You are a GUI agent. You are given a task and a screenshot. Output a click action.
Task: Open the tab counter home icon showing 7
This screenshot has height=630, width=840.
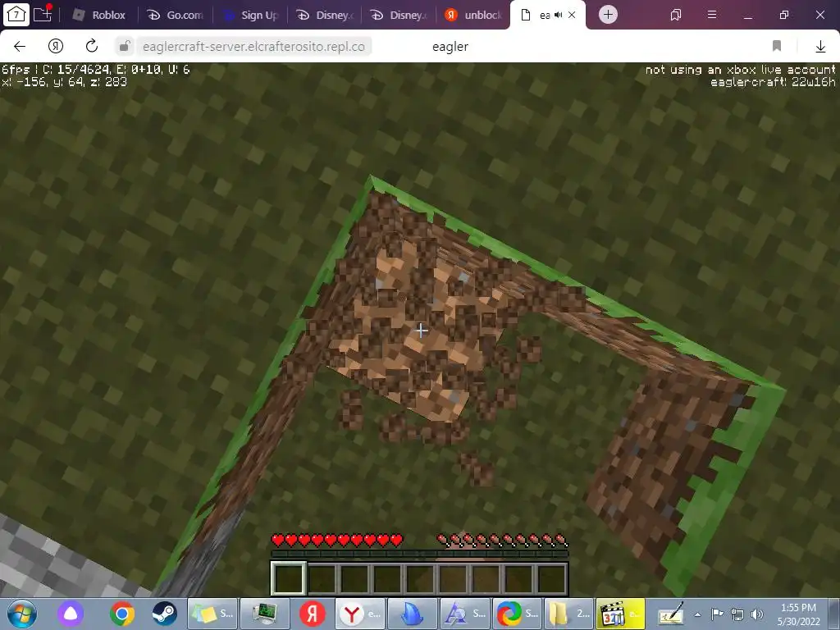click(x=16, y=15)
